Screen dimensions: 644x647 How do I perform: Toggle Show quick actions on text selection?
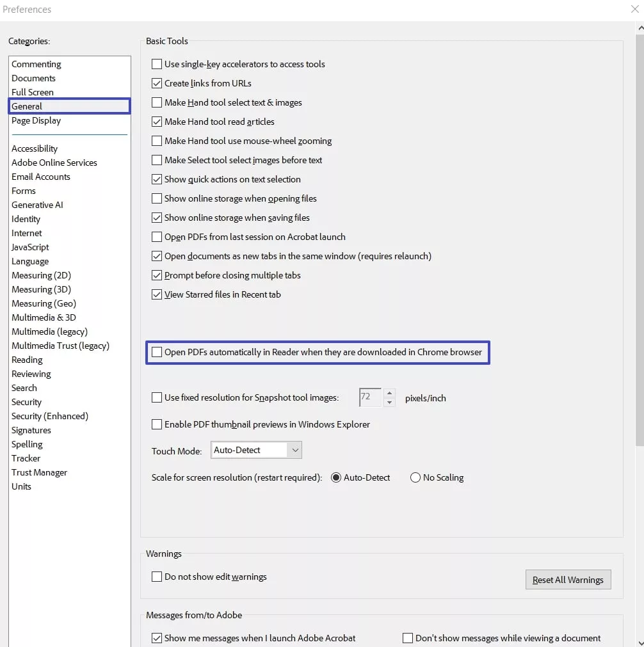[156, 179]
